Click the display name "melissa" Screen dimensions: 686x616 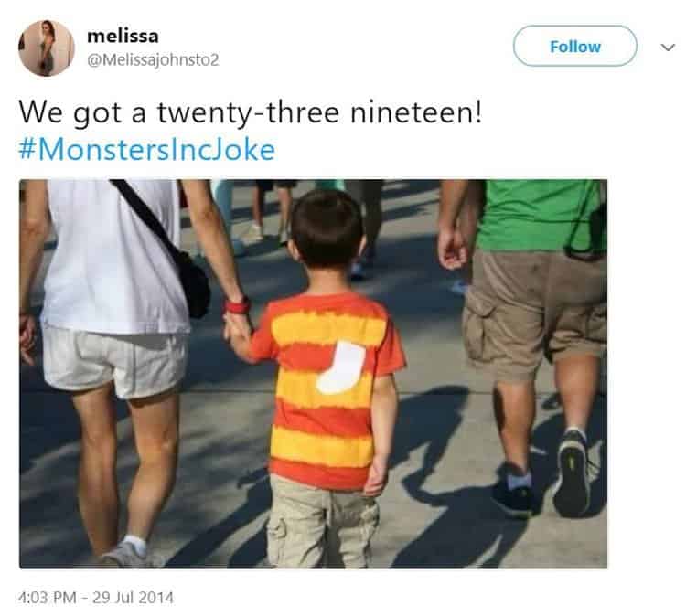[123, 36]
